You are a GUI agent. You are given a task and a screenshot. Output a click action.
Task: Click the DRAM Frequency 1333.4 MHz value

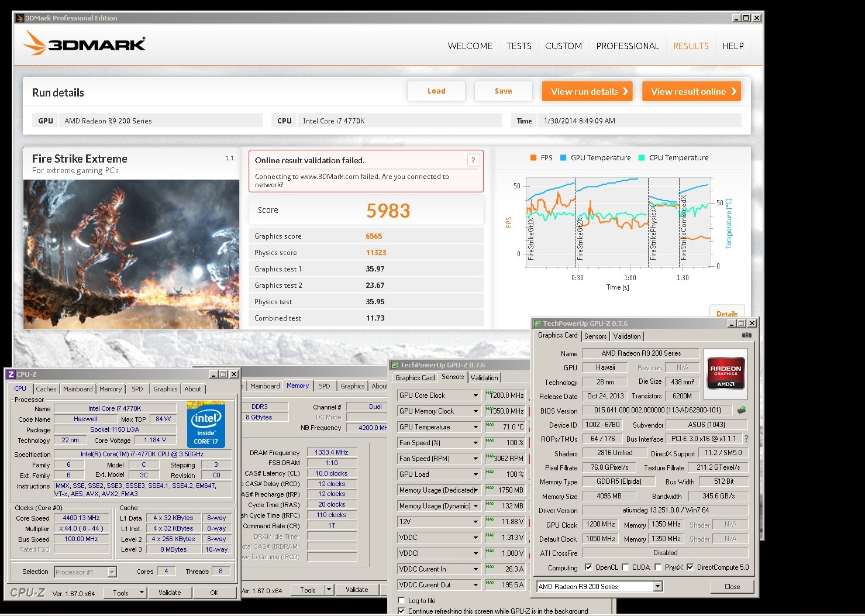point(331,453)
